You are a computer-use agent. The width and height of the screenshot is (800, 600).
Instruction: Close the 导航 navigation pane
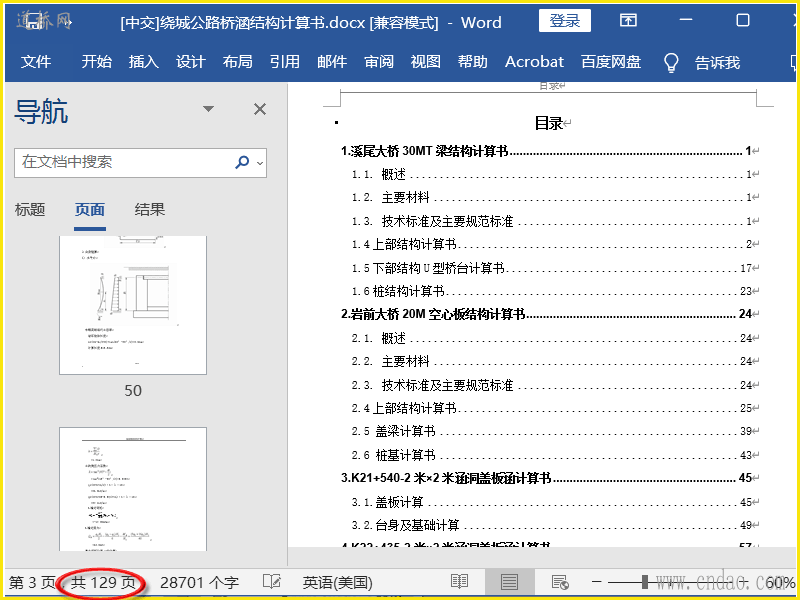[x=260, y=109]
